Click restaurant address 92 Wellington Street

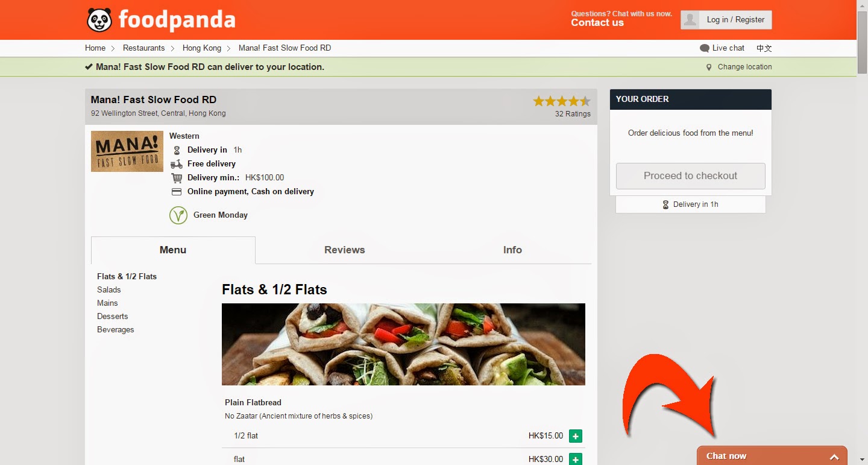click(159, 113)
